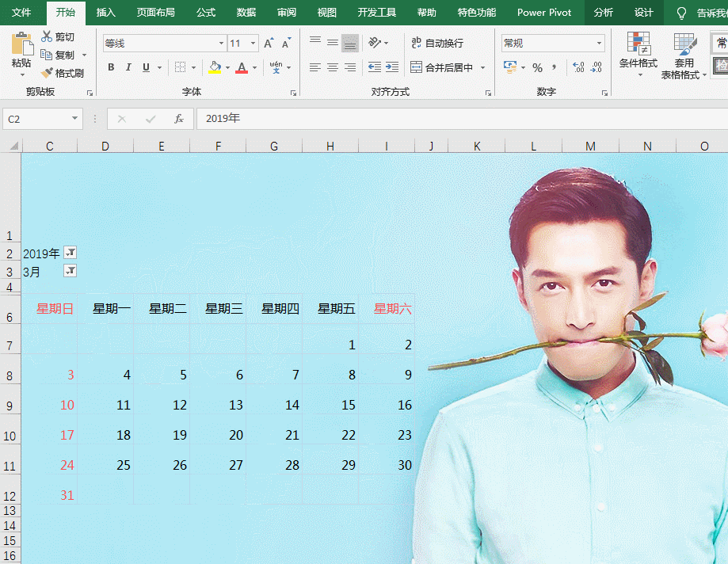Screen dimensions: 728x564
Task: Open year filter dropdown beside 2019年
Action: 71,253
